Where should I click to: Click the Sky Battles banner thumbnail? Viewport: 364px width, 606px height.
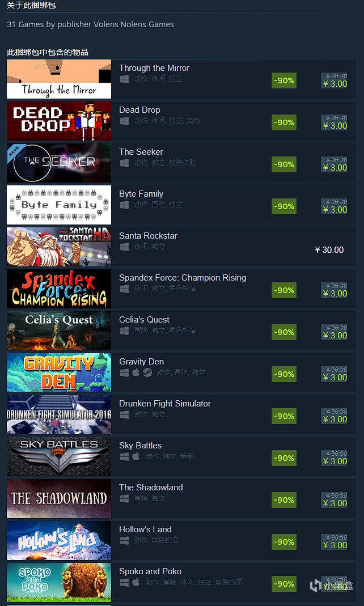(59, 456)
